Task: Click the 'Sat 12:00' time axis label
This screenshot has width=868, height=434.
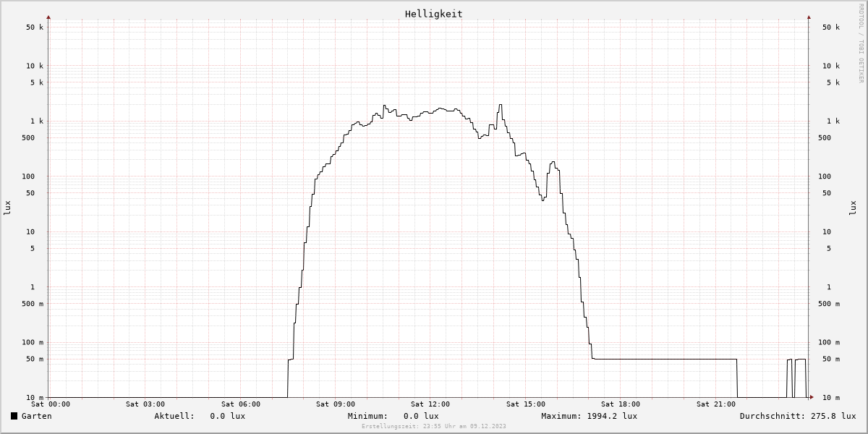Action: 430,404
